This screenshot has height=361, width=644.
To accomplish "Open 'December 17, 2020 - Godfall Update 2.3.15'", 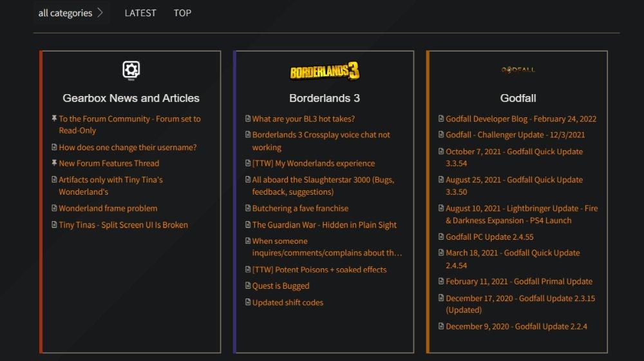I will (520, 304).
